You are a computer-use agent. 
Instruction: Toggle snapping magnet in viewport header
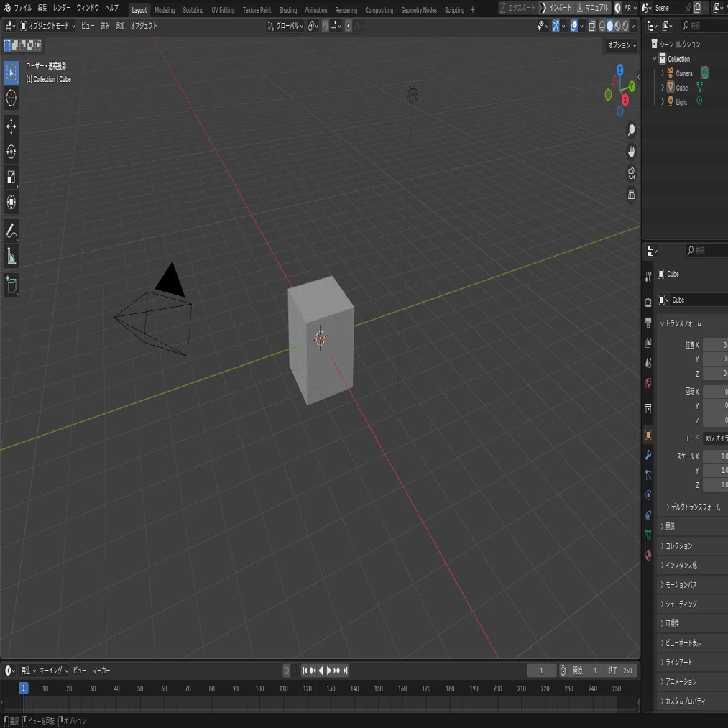(x=325, y=26)
